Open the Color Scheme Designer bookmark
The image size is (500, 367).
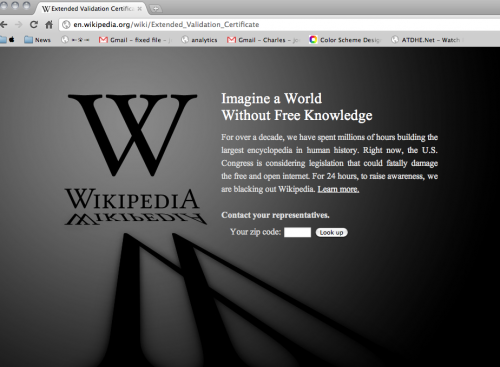pos(345,40)
